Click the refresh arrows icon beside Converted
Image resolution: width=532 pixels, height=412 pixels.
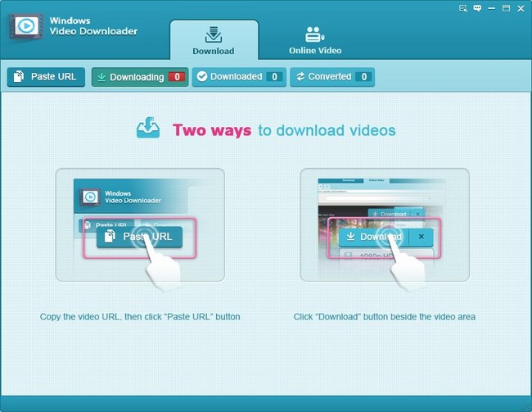tap(300, 77)
